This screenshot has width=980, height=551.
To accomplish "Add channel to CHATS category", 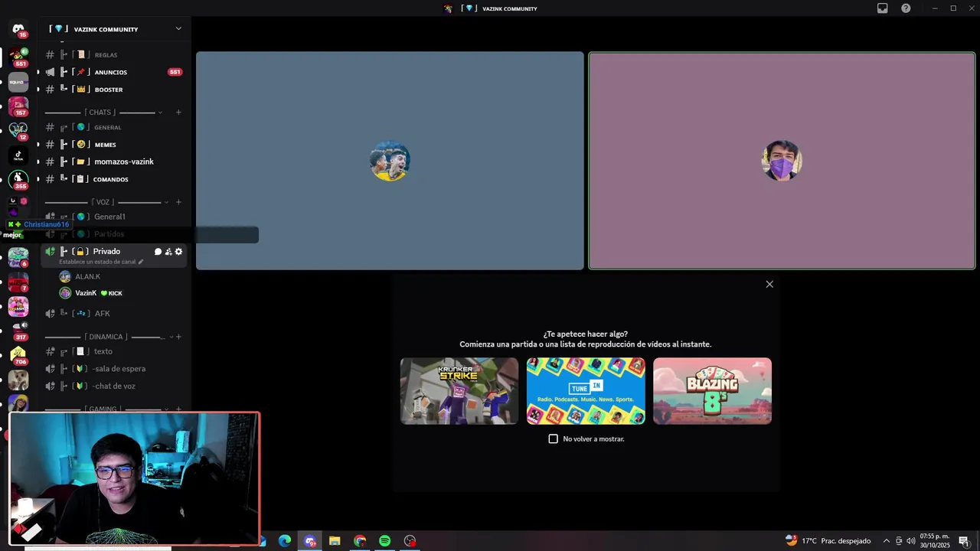I will point(178,112).
